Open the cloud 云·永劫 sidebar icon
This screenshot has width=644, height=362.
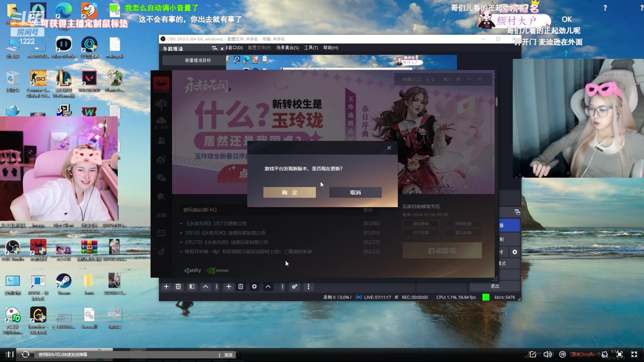[161, 123]
